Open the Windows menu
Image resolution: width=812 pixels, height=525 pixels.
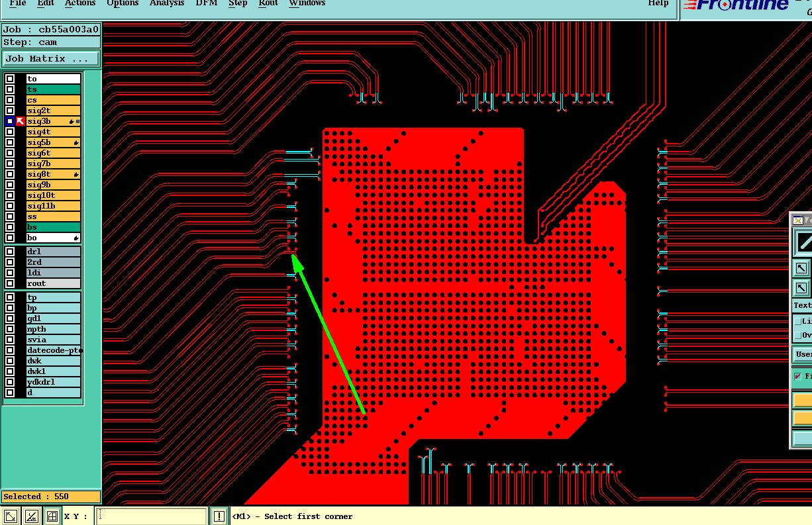pos(307,3)
